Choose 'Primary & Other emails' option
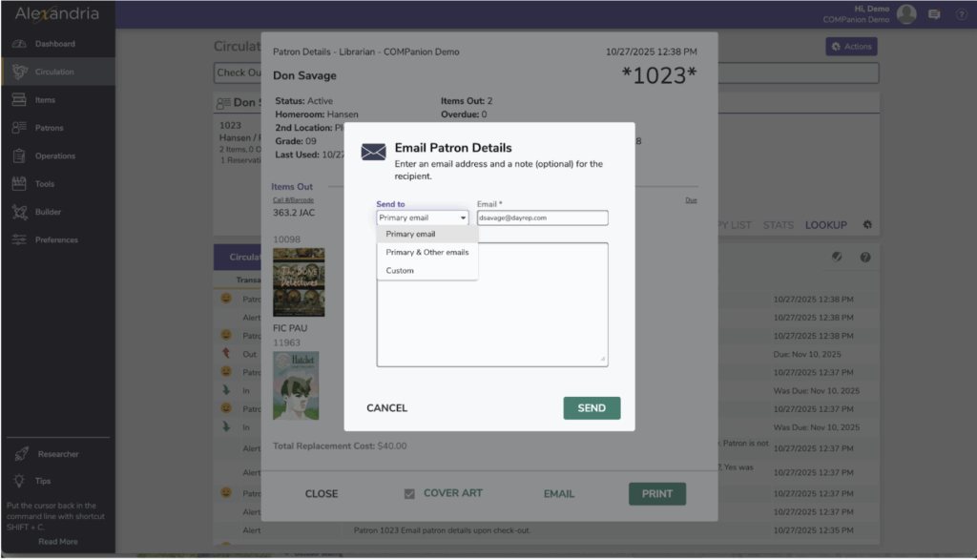The image size is (977, 560). (x=426, y=252)
